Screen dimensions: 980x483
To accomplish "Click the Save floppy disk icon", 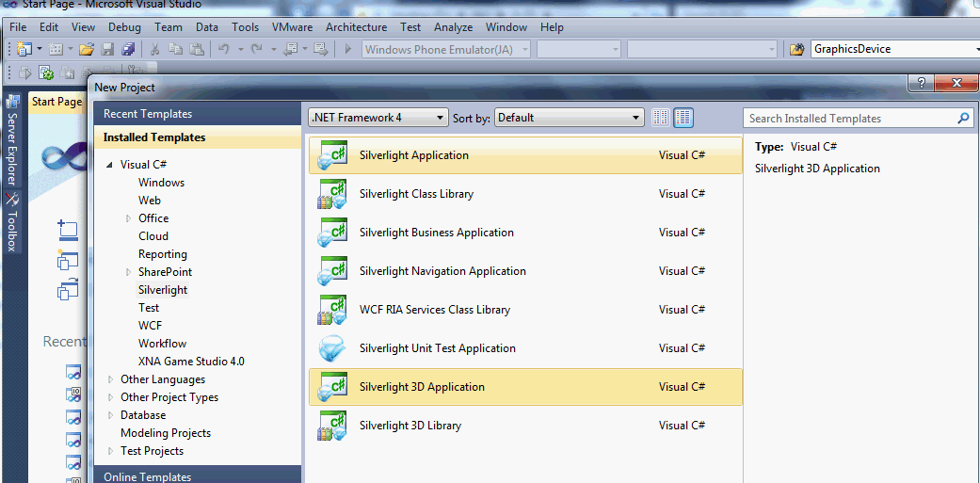I will [107, 49].
